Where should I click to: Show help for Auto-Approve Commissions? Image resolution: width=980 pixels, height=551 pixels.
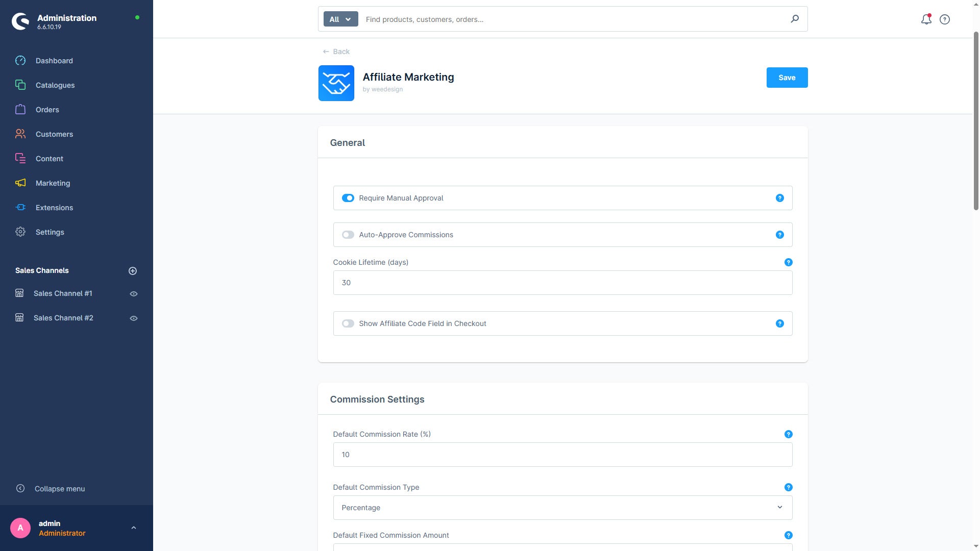pos(780,235)
